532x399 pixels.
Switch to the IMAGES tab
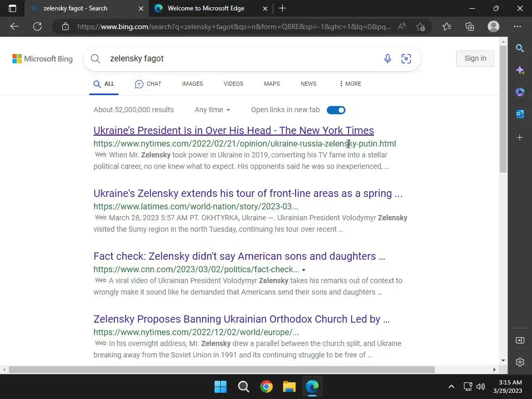(192, 84)
